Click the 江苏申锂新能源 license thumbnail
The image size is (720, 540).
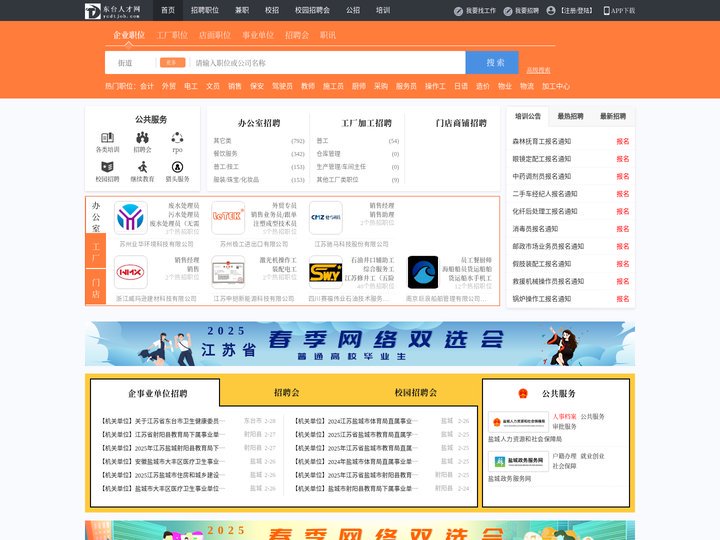point(228,272)
